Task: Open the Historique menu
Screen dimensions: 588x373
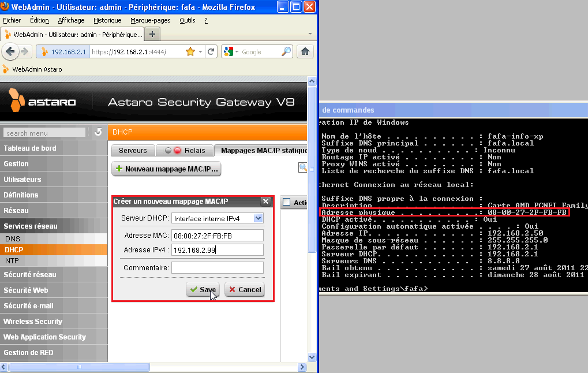Action: click(x=108, y=20)
